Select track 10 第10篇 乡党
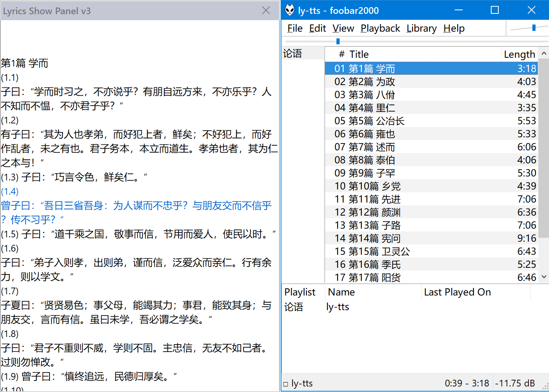Screen dimensions: 549x392 point(431,186)
